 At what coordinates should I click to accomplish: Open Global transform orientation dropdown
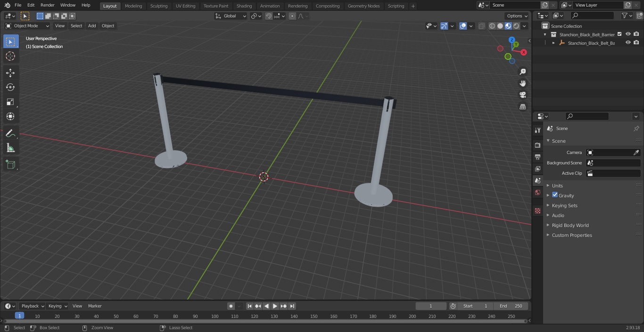tap(231, 16)
